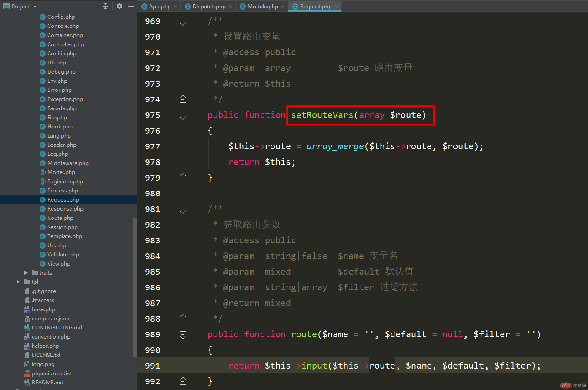
Task: Click the Loader.php class icon
Action: pyautogui.click(x=43, y=145)
